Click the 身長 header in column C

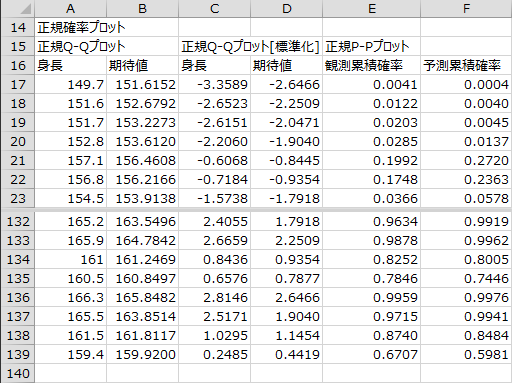pyautogui.click(x=214, y=65)
